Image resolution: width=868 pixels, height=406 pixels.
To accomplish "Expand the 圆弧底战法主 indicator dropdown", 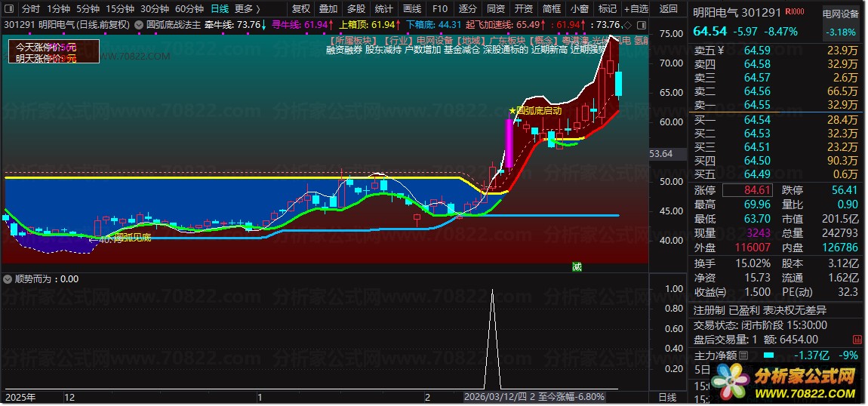I will pos(138,25).
